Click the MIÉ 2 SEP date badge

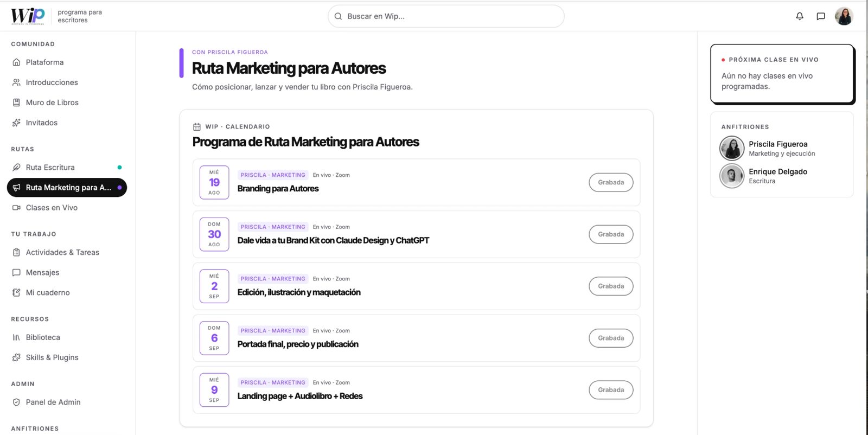tap(214, 286)
